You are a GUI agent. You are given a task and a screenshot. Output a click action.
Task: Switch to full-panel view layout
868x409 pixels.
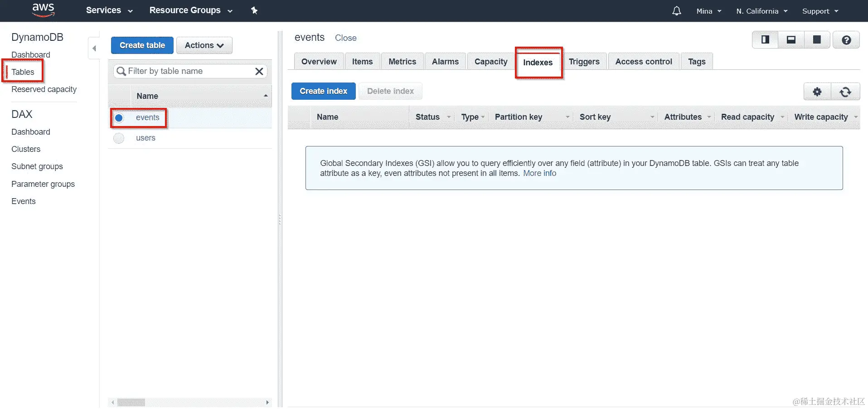point(817,40)
